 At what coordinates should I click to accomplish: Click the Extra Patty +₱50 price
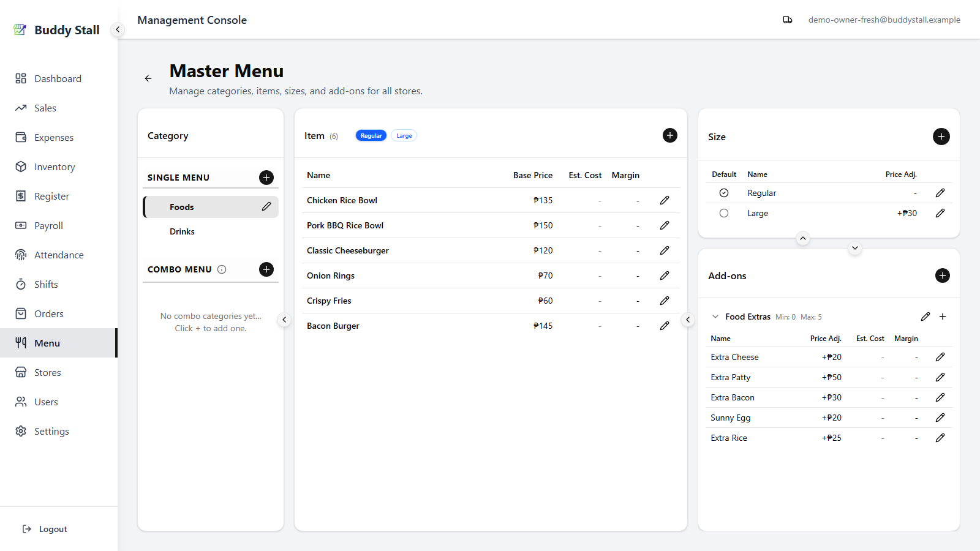point(832,377)
